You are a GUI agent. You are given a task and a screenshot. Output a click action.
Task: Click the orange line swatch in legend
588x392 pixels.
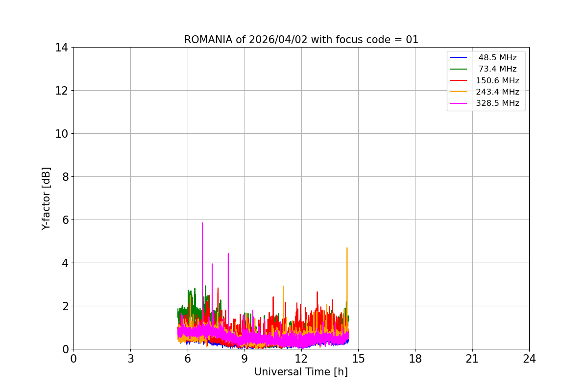[x=459, y=92]
